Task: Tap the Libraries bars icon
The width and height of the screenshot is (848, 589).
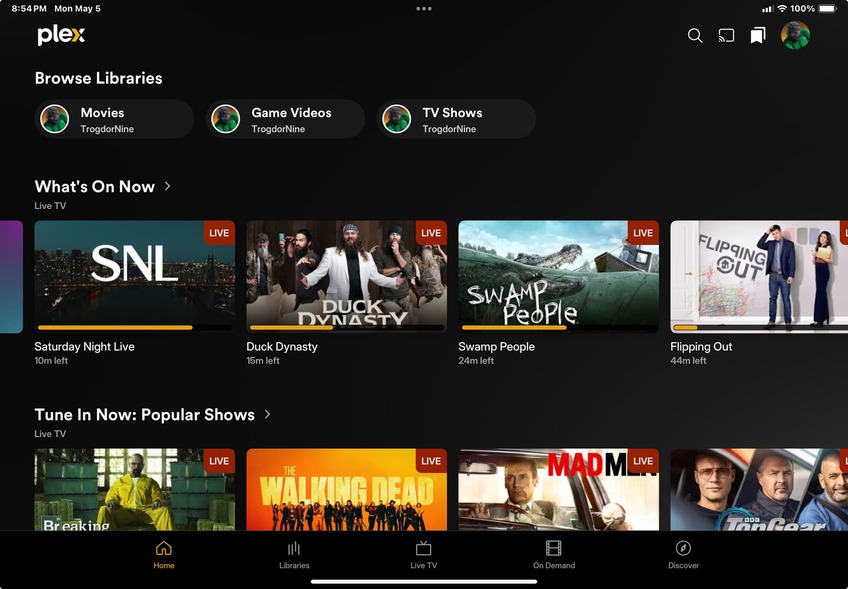Action: point(294,548)
